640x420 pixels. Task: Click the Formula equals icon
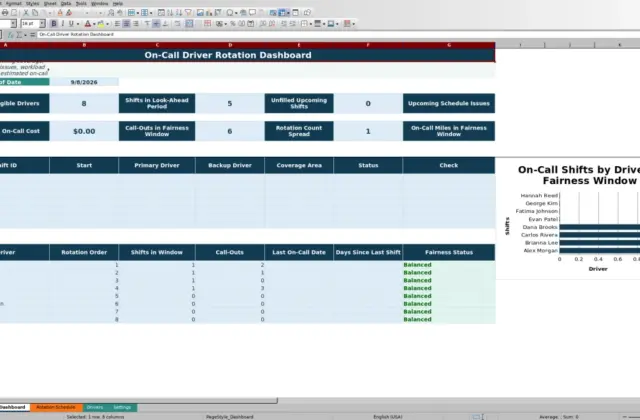click(x=32, y=35)
